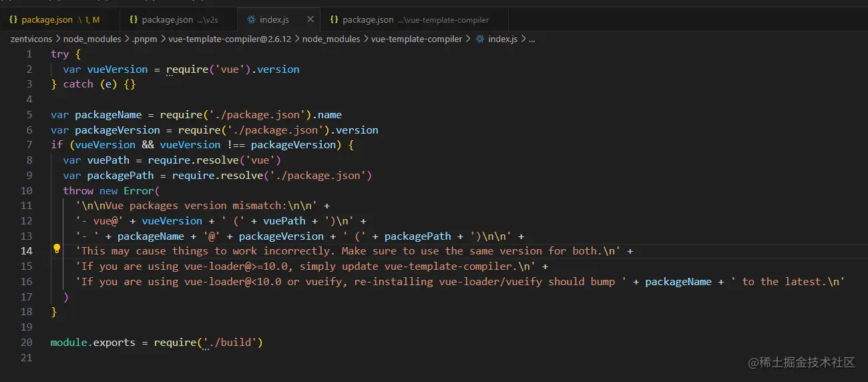Click the JSON icon on the first package.json tab
868x382 pixels.
(x=13, y=20)
